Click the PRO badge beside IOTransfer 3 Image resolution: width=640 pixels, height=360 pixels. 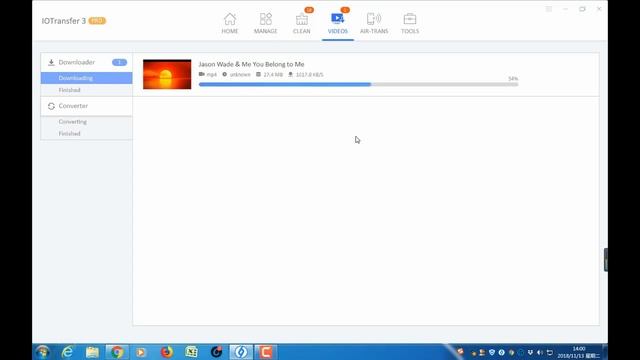[x=97, y=21]
